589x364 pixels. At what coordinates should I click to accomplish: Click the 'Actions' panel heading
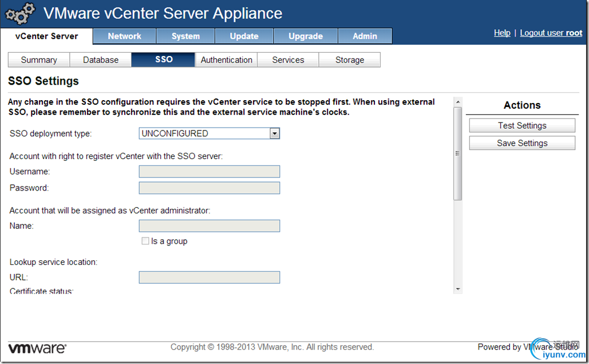pyautogui.click(x=522, y=105)
